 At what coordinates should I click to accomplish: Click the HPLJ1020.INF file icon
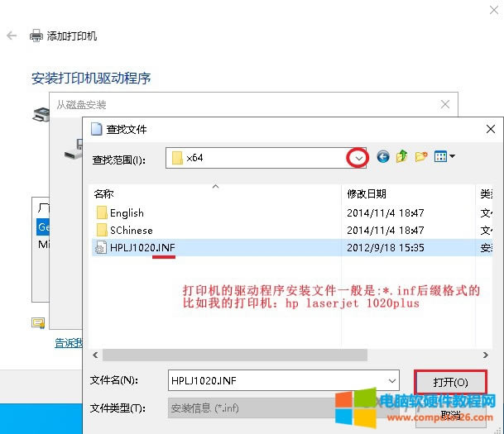[x=101, y=247]
